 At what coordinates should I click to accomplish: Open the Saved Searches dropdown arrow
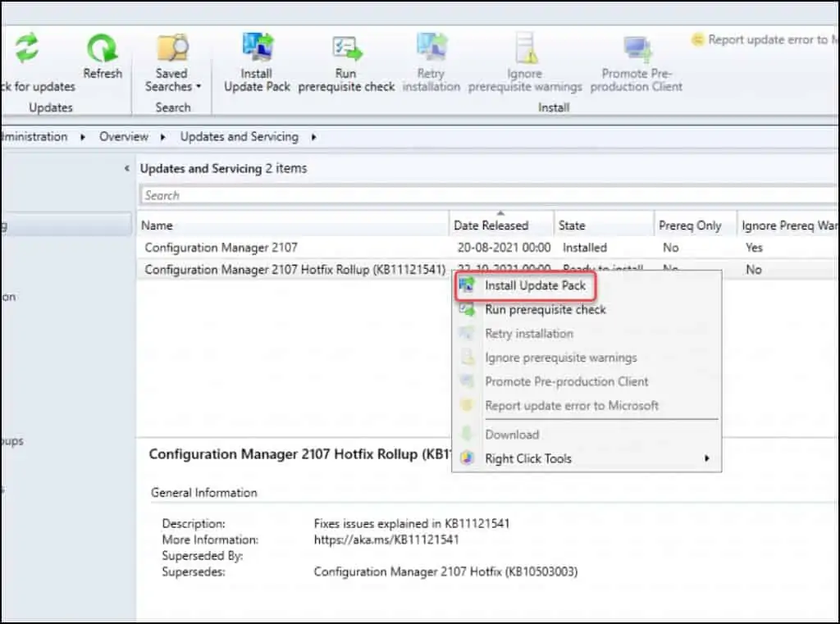click(x=199, y=86)
